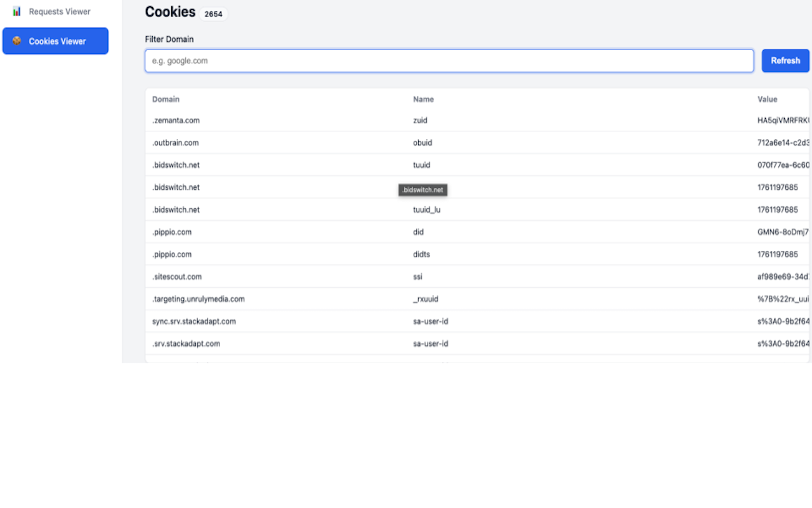Click the did name in the GMN6-8oDmj7 row
The image size is (812, 508).
pos(418,232)
